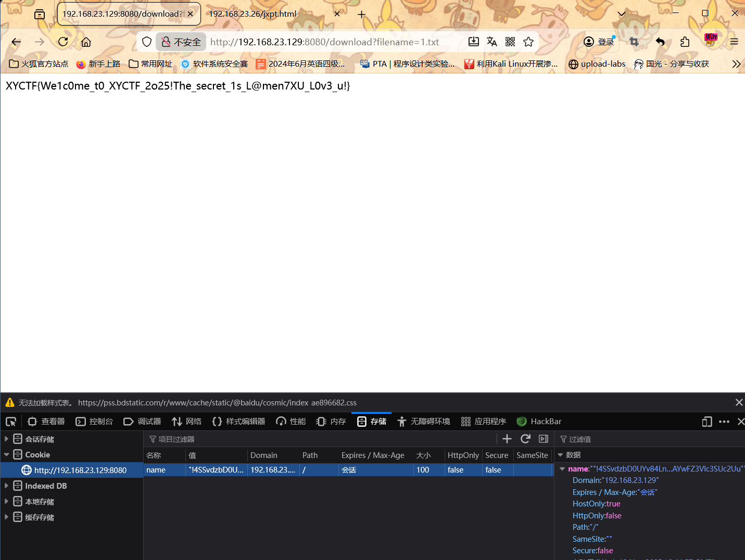This screenshot has width=745, height=560.
Task: Open the HackBar devtools tab
Action: coord(539,422)
